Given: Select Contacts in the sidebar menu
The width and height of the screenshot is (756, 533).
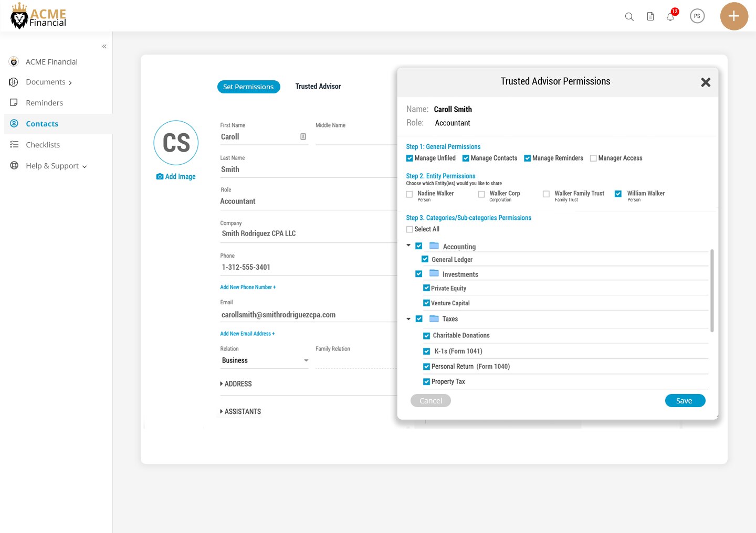Looking at the screenshot, I should [42, 124].
